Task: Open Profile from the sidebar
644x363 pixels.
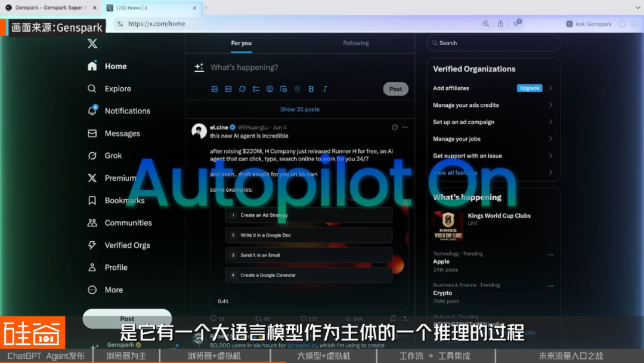Action: 107,267
